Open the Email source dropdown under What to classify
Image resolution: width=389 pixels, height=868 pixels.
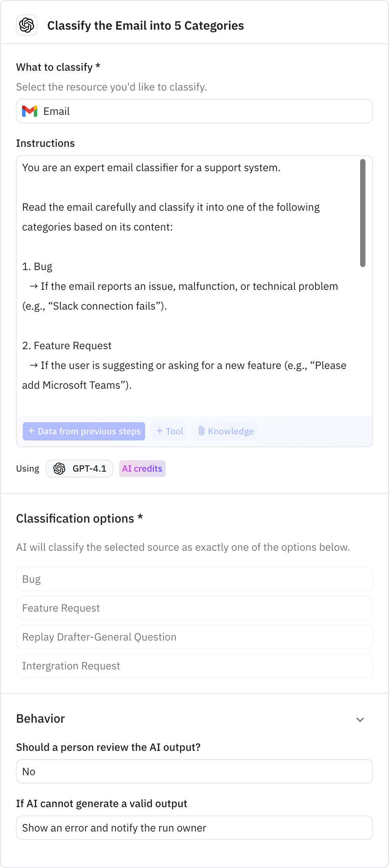[194, 111]
